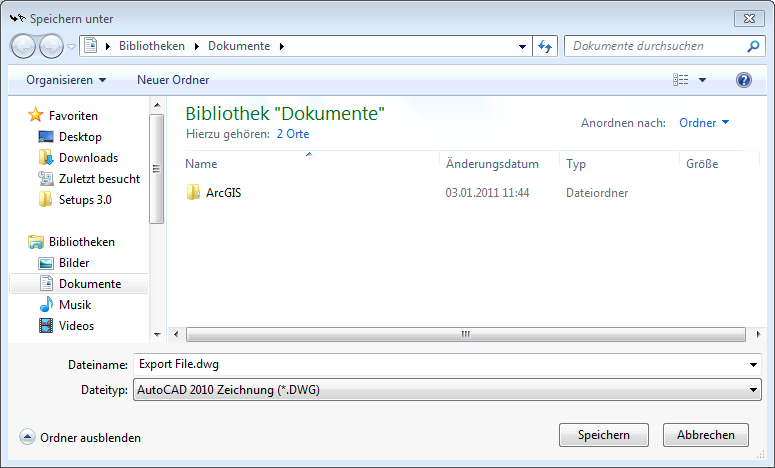The height and width of the screenshot is (468, 775).
Task: Click the Abbrechen button
Action: (x=712, y=435)
